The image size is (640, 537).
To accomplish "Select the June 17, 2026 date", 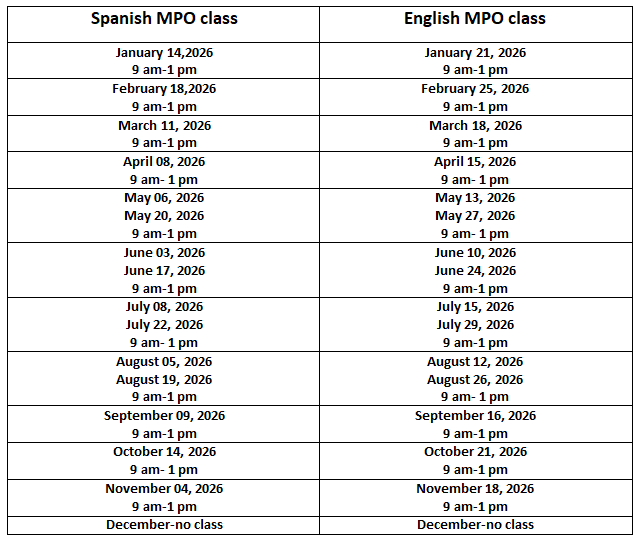I will pyautogui.click(x=164, y=271).
